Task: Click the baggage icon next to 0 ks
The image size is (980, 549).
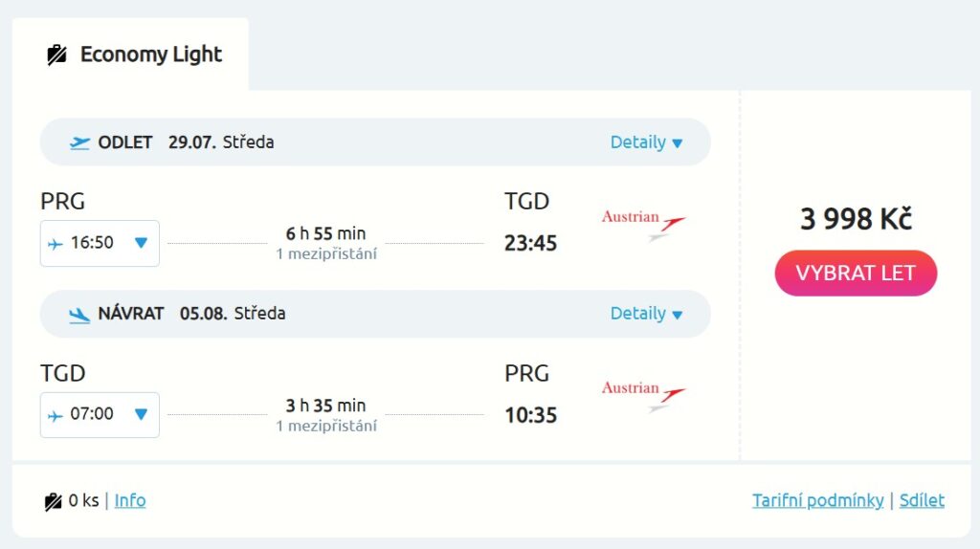Action: click(53, 501)
